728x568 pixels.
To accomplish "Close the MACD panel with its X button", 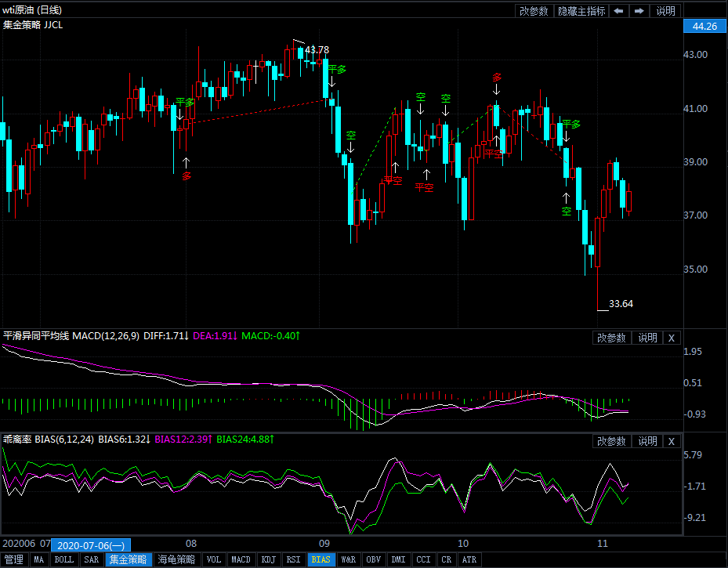I will tap(672, 338).
